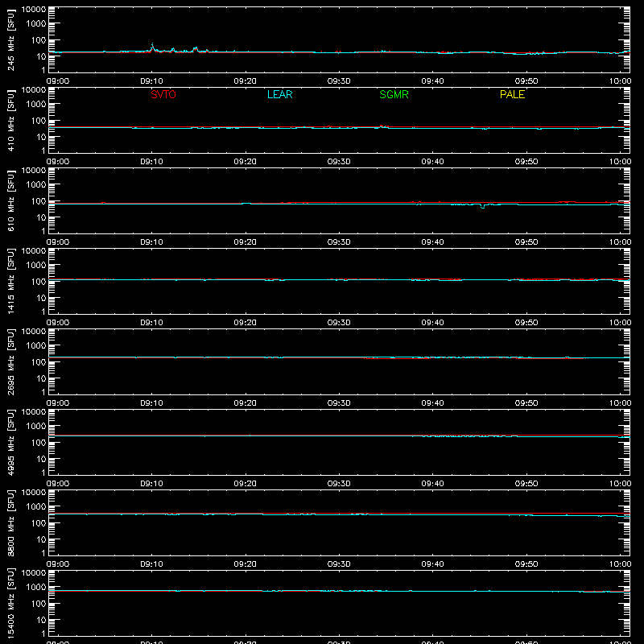
Task: Click the 1000 y-axis label of 15400 MHz panel
Action: coord(36,588)
